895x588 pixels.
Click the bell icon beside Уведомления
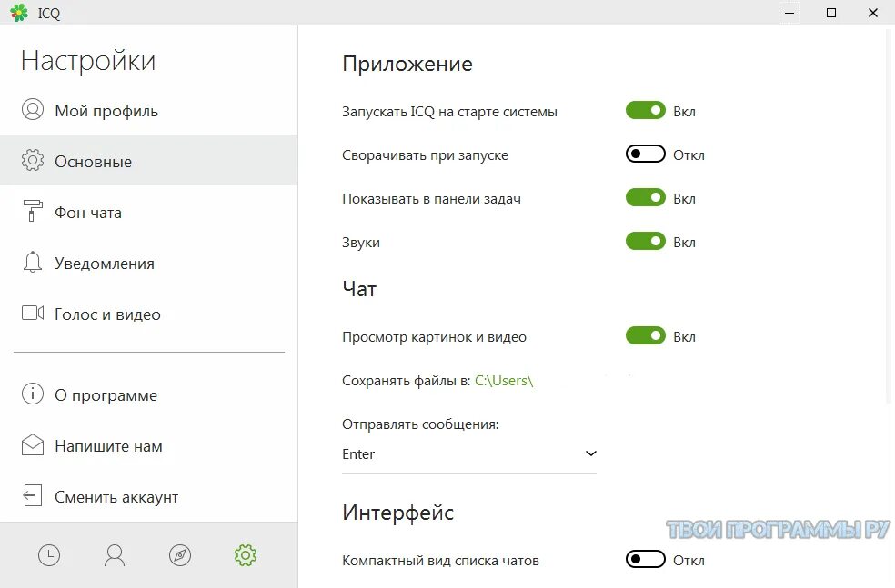click(33, 263)
